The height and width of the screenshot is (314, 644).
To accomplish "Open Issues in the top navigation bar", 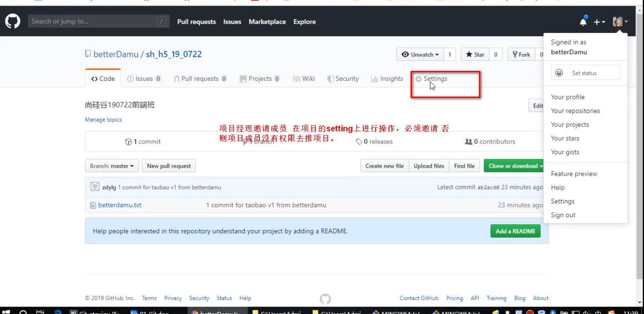I will [x=232, y=22].
